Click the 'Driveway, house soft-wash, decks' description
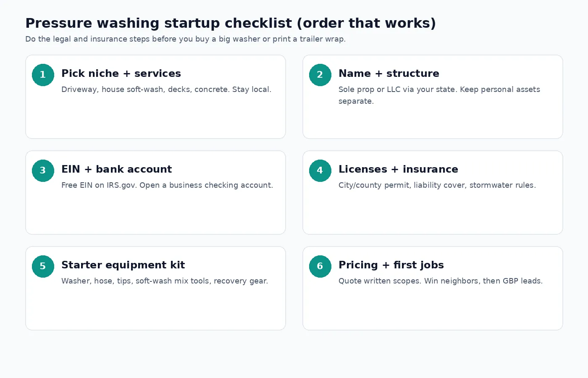This screenshot has height=378, width=588. point(166,89)
